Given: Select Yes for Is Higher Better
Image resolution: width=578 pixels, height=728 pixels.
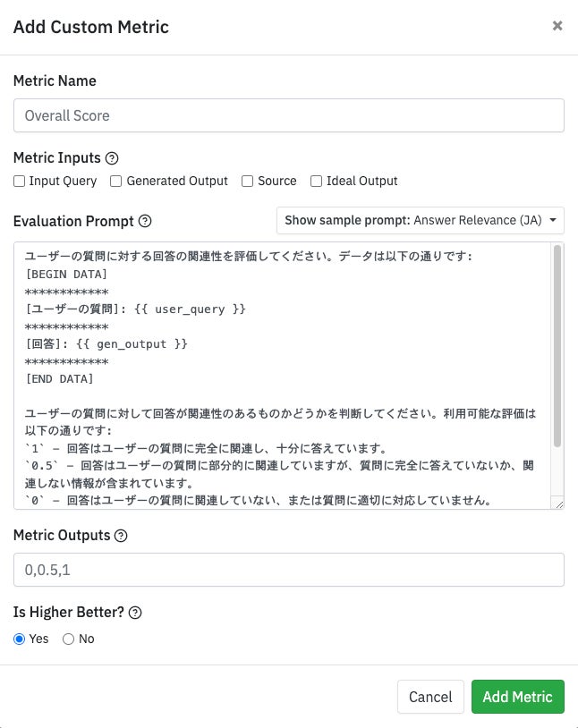Looking at the screenshot, I should (20, 639).
